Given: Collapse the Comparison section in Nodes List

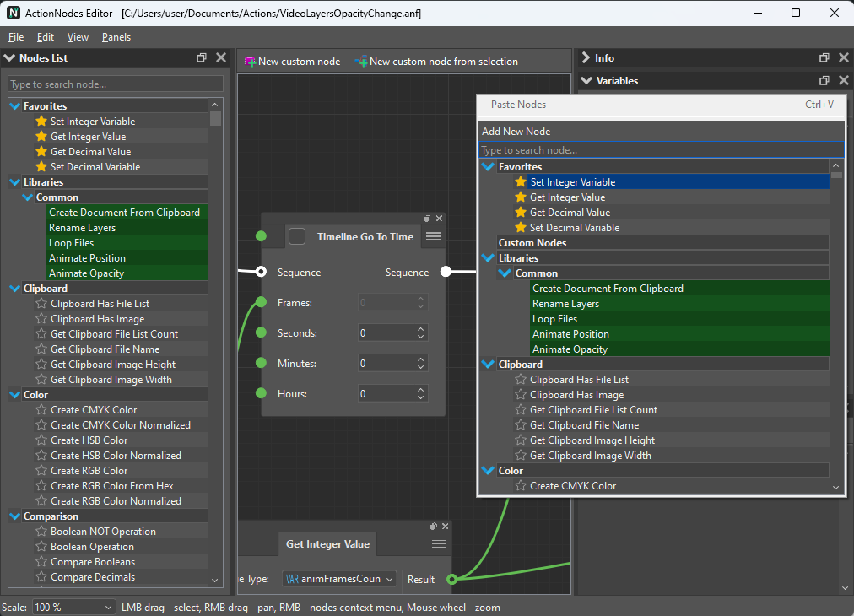Looking at the screenshot, I should pos(15,516).
